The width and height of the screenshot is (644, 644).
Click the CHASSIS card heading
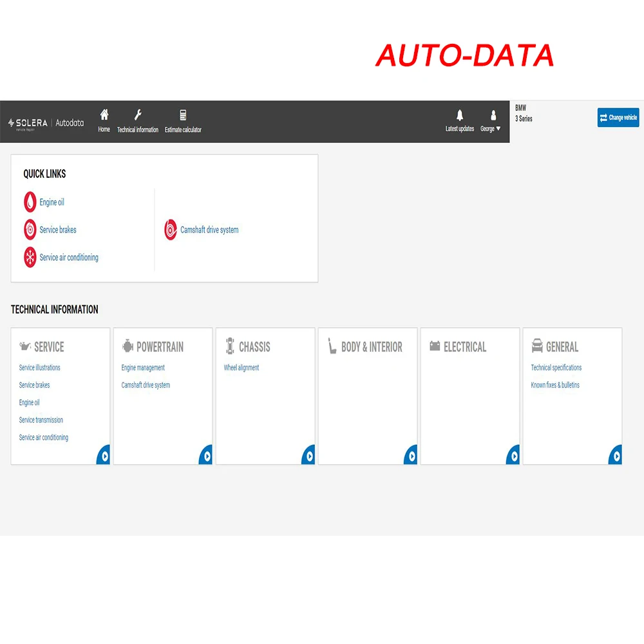254,347
